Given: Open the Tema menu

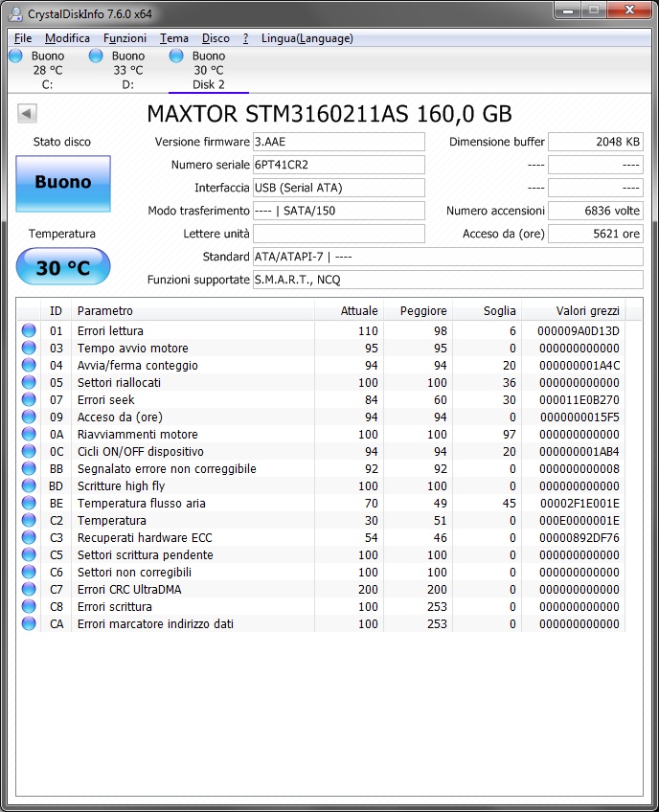Looking at the screenshot, I should point(174,38).
